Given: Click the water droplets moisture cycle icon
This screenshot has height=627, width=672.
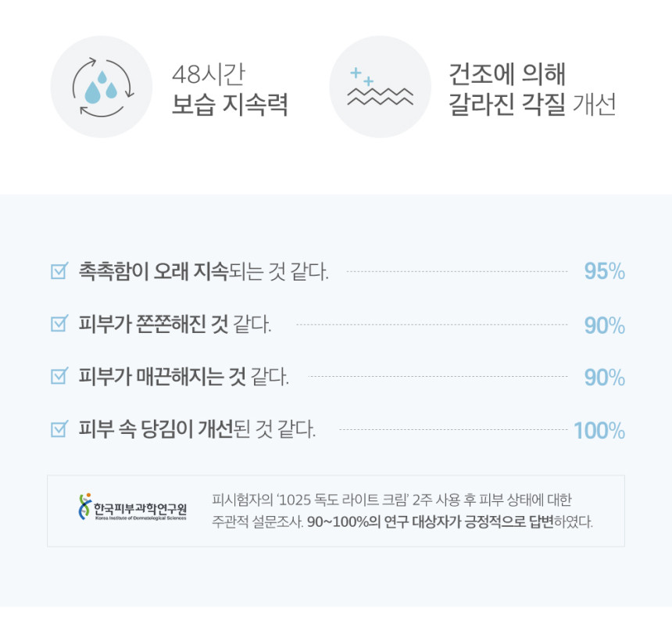Looking at the screenshot, I should (102, 87).
